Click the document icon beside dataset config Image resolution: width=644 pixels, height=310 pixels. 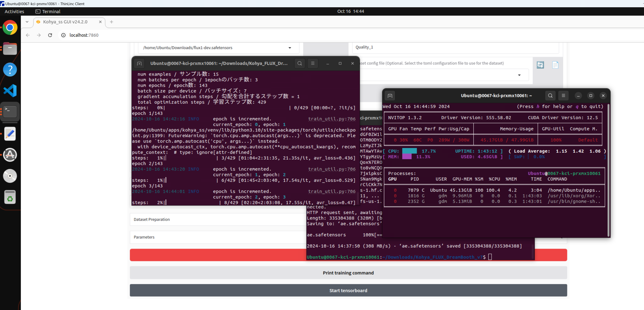click(555, 65)
